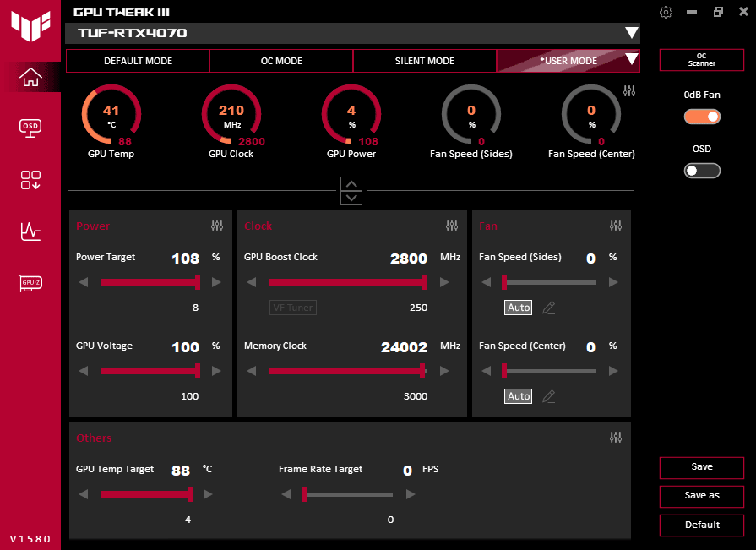This screenshot has width=756, height=550.
Task: Open settings gear in title bar
Action: pos(666,12)
